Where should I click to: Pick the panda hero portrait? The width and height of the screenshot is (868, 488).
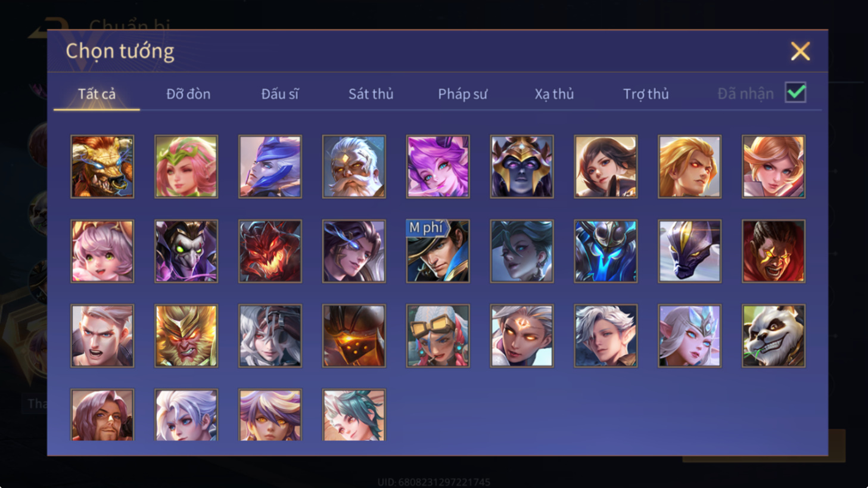773,336
